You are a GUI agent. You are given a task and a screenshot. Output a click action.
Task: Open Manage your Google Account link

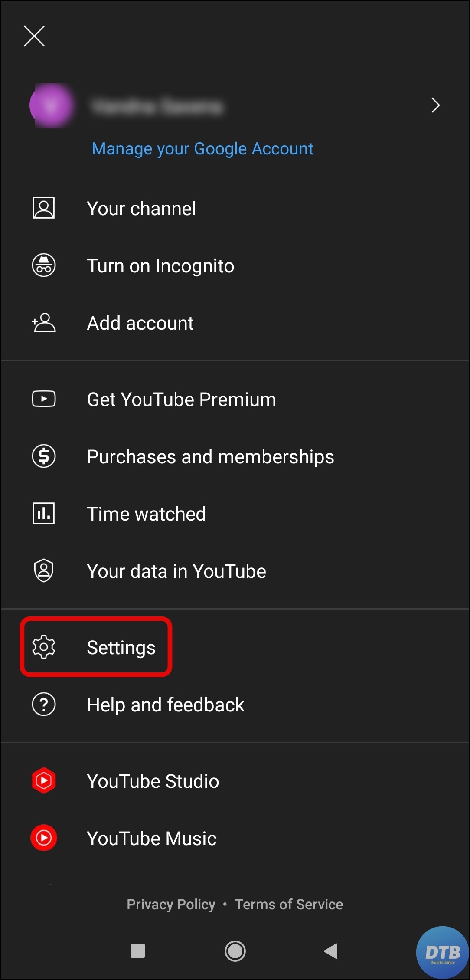tap(202, 149)
